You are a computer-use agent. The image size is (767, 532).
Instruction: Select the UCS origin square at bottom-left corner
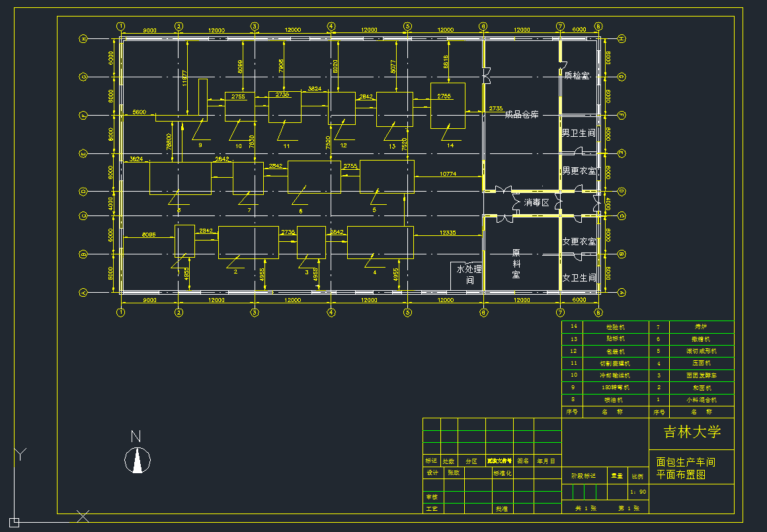coord(14,521)
